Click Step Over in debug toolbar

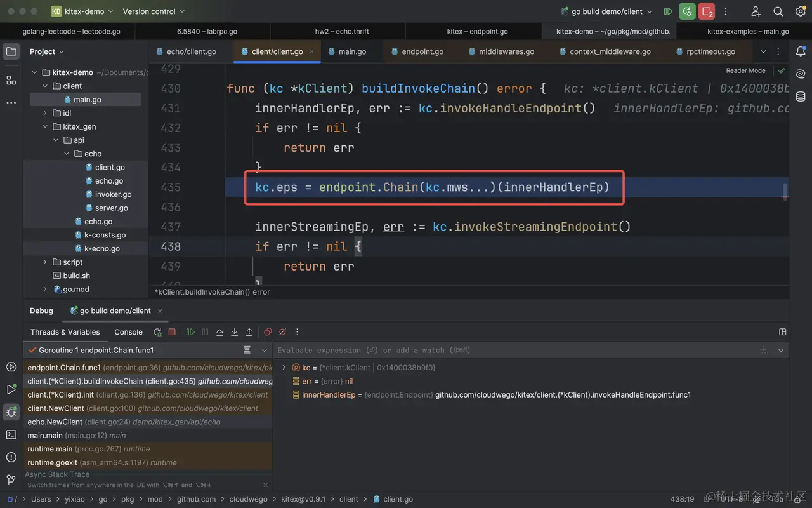[x=219, y=332]
